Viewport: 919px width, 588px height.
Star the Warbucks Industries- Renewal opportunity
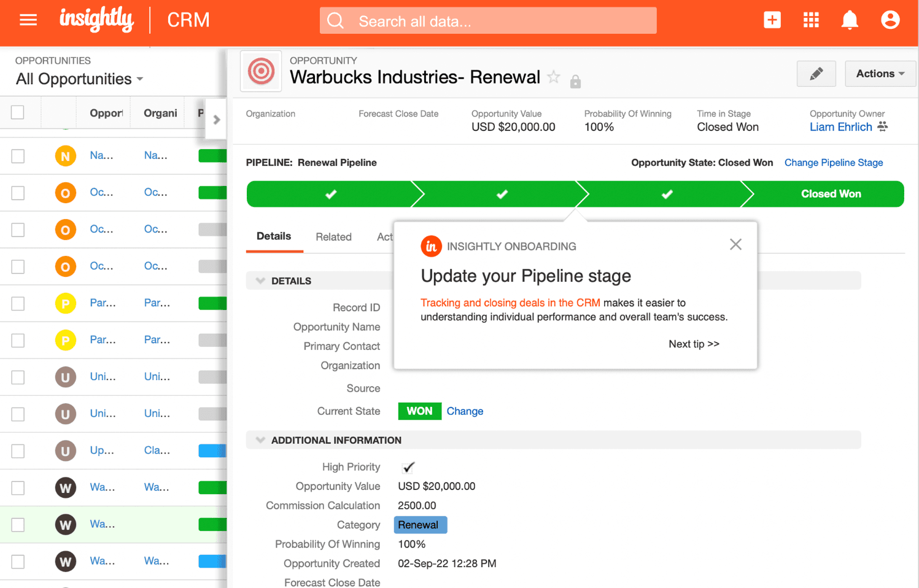pos(554,77)
